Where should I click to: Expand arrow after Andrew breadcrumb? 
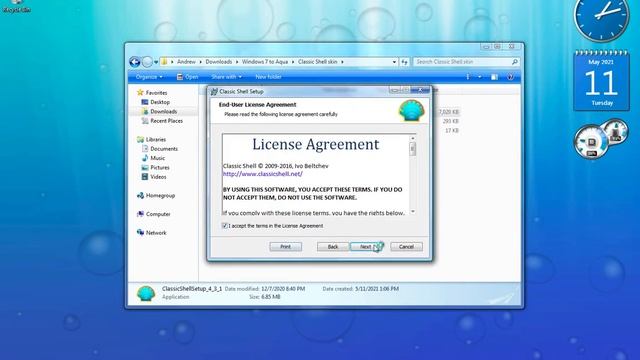click(x=200, y=62)
